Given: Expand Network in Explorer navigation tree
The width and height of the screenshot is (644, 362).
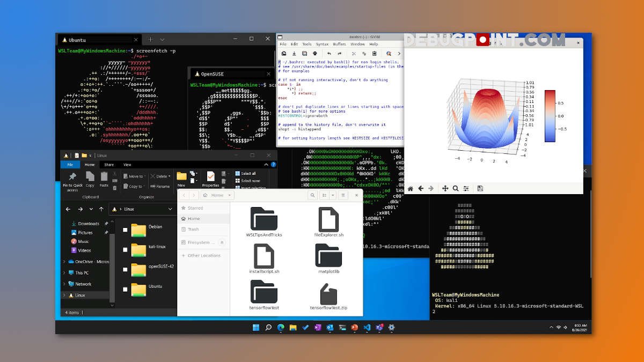Looking at the screenshot, I should tap(64, 284).
